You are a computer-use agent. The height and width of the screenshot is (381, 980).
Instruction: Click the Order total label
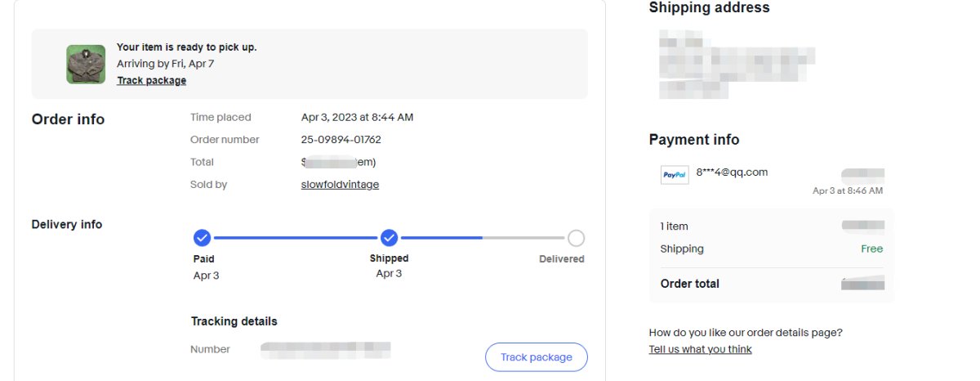tap(689, 284)
